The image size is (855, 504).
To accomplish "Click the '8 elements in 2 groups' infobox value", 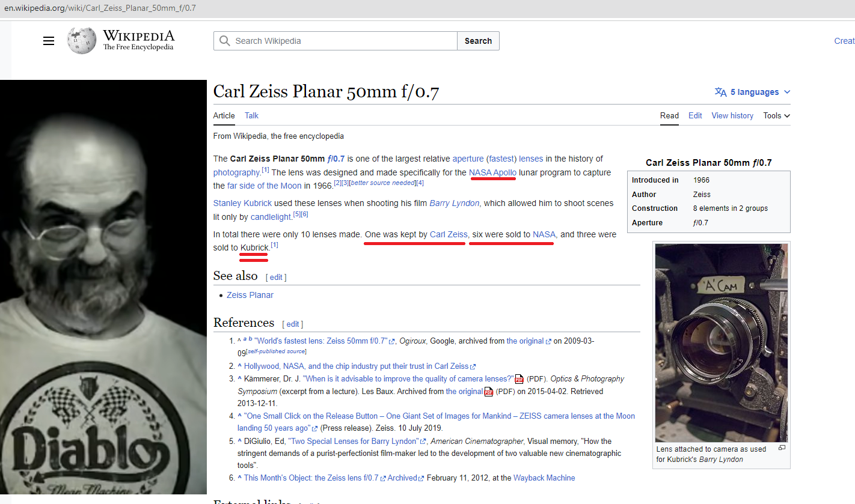I will [731, 208].
